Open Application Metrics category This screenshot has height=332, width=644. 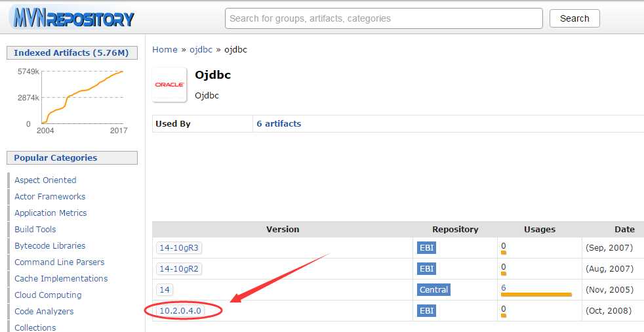(50, 213)
